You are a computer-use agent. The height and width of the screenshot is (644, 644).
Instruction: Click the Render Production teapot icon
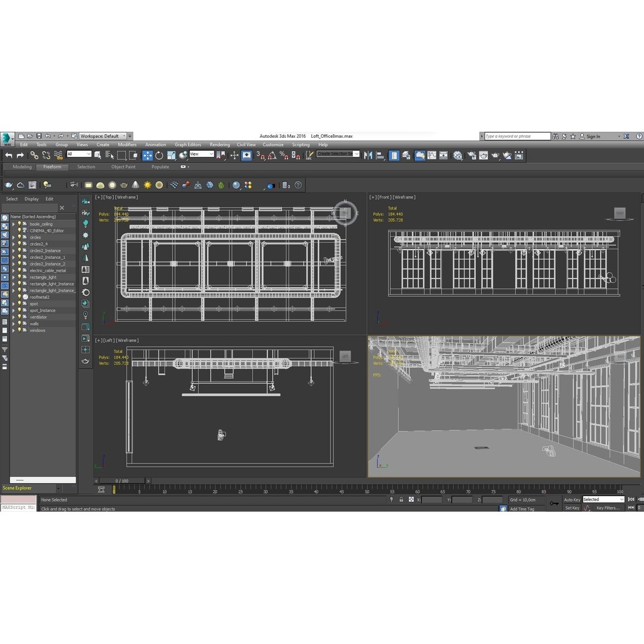click(x=496, y=155)
